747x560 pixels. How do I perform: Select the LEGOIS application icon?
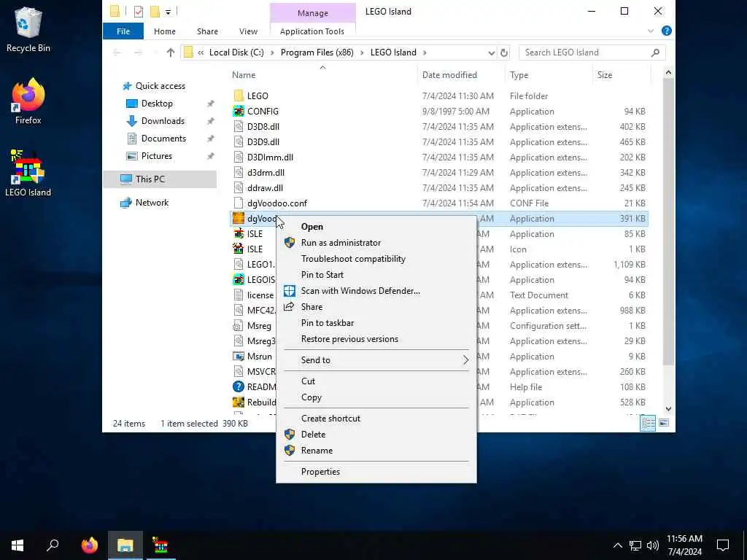click(239, 279)
